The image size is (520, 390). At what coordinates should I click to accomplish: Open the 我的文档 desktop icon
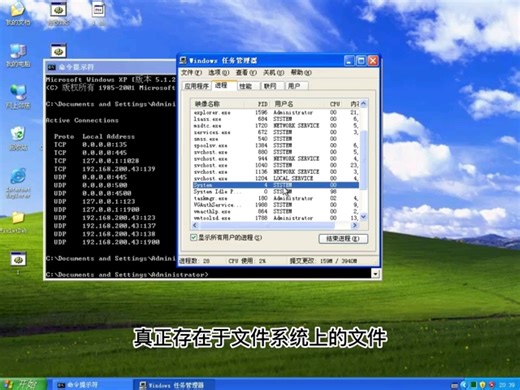pos(17,13)
